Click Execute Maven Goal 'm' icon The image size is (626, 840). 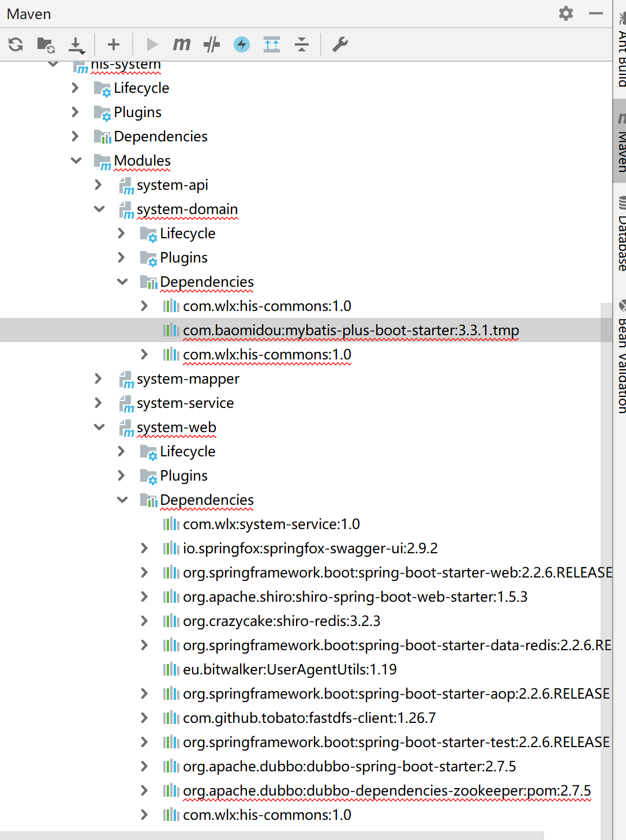(x=182, y=44)
